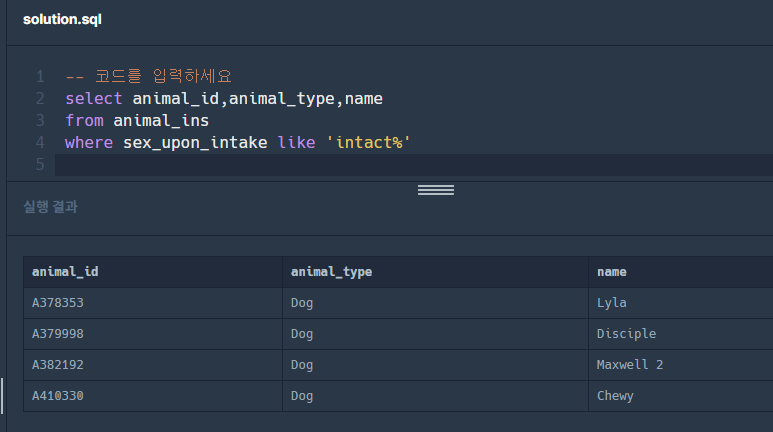
Task: Click the solution.sql file tab
Action: pos(62,20)
